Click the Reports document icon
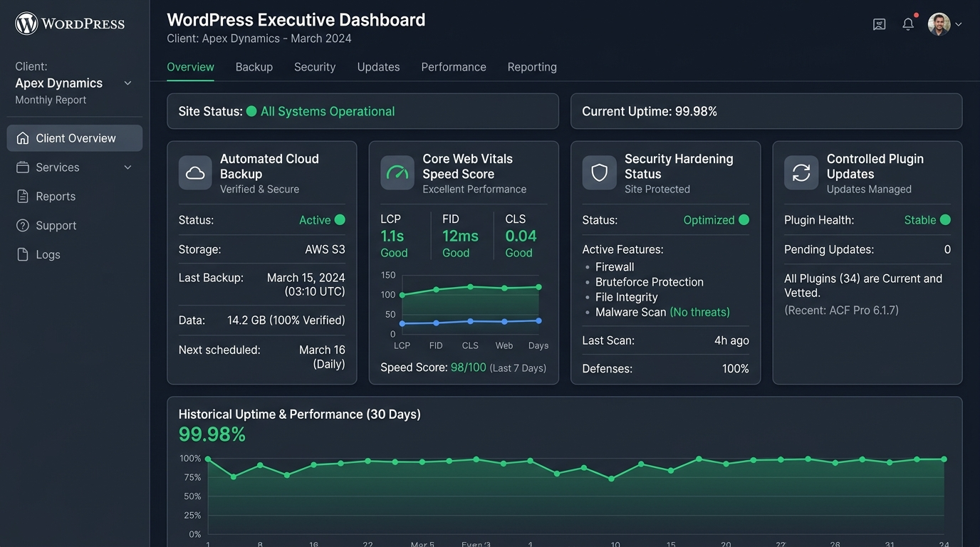Image resolution: width=980 pixels, height=547 pixels. 23,197
